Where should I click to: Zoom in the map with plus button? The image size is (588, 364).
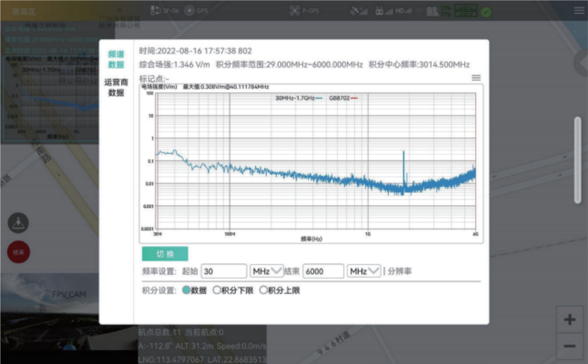[569, 320]
